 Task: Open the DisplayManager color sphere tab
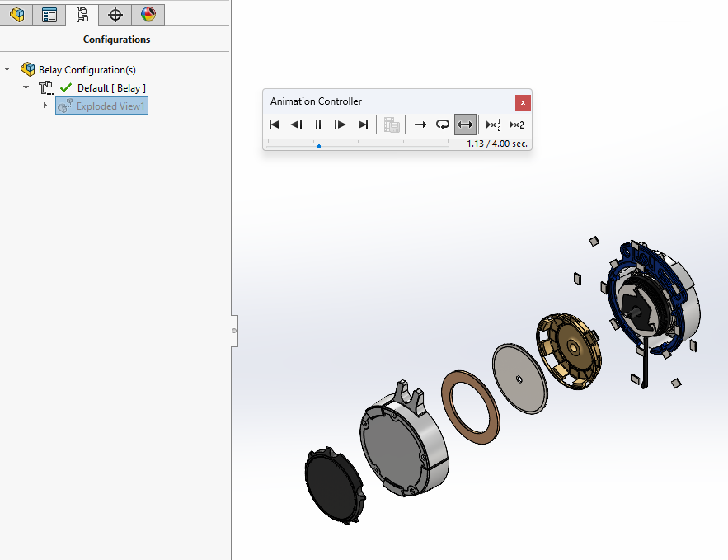coord(148,14)
